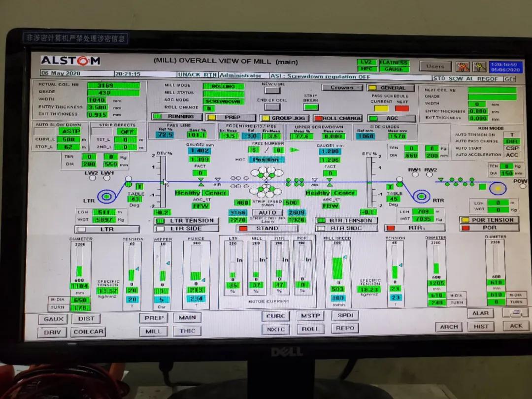This screenshot has width=532, height=399.
Task: Click the ACTUAL COIL NB value 3169
Action: (114, 85)
